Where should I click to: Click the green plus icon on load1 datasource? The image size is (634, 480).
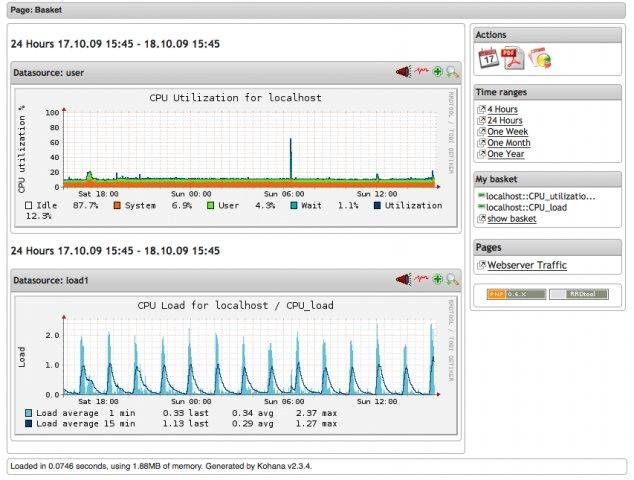tap(437, 280)
